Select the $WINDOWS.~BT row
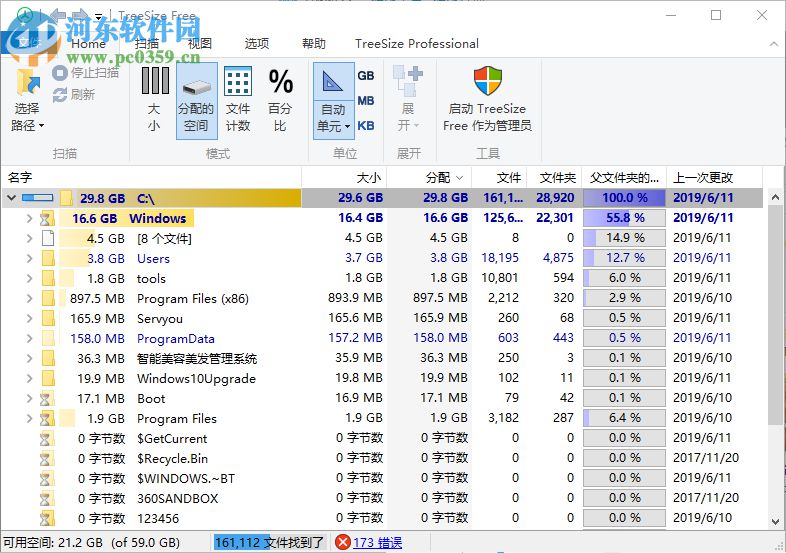This screenshot has height=553, width=786. click(382, 479)
